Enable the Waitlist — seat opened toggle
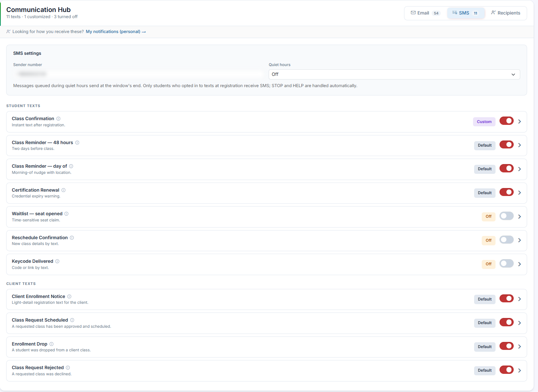The width and height of the screenshot is (538, 392). (x=506, y=216)
